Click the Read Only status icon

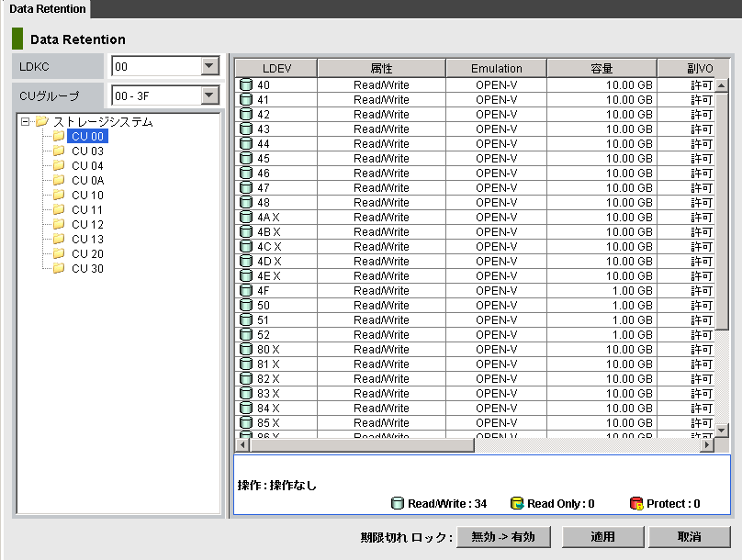(x=517, y=503)
